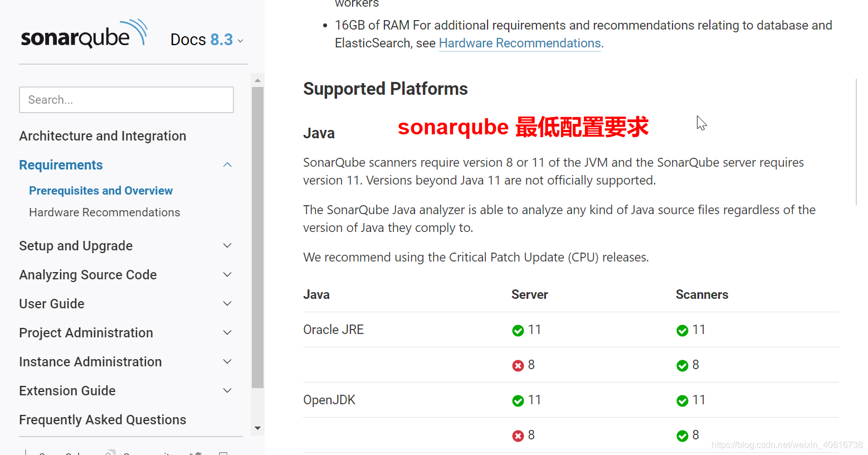Screen dimensions: 868x455
Task: Expand the User Guide chevron
Action: 227,303
